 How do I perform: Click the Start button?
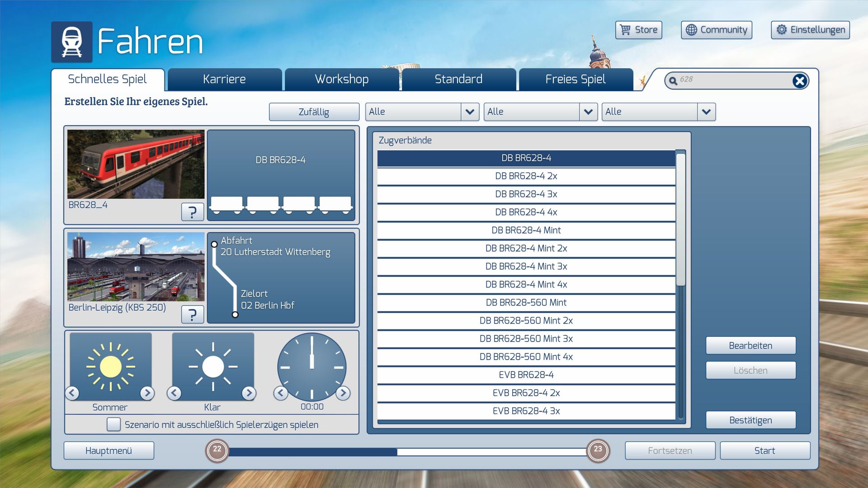pyautogui.click(x=764, y=450)
